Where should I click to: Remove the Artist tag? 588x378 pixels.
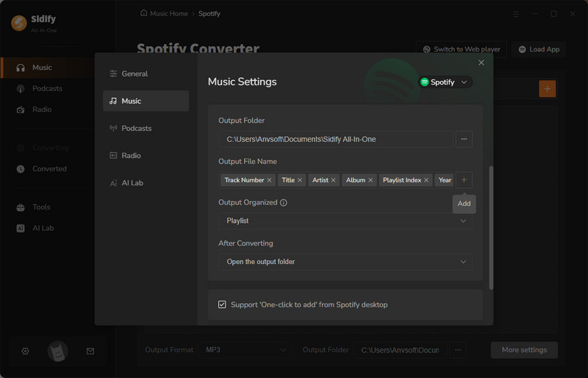pos(334,180)
